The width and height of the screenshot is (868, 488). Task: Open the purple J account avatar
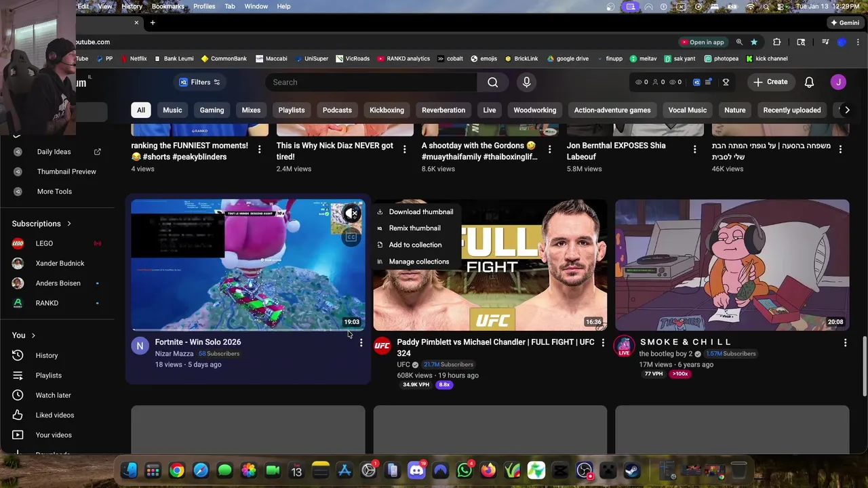[x=838, y=82]
